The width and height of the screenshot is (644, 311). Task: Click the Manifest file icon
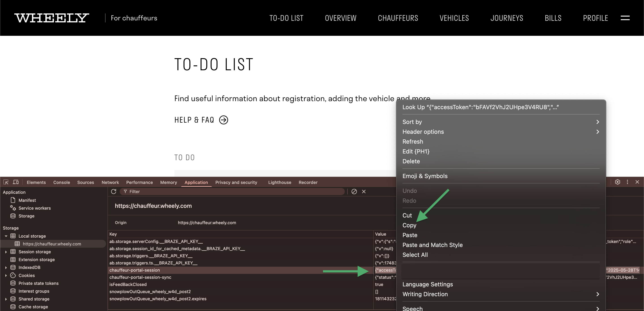tap(13, 200)
